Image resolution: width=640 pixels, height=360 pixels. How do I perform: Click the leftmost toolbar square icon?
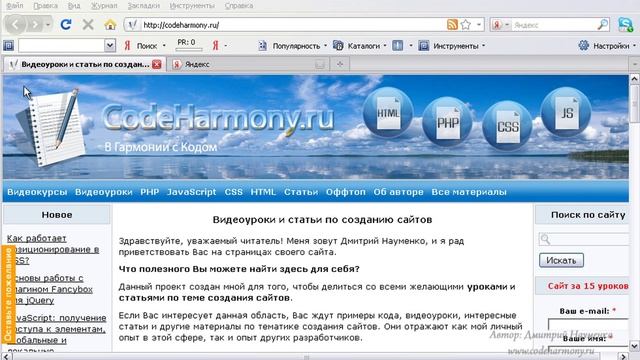tap(9, 46)
